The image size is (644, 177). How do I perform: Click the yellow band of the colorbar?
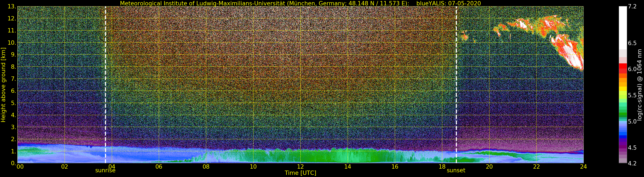(x=623, y=89)
